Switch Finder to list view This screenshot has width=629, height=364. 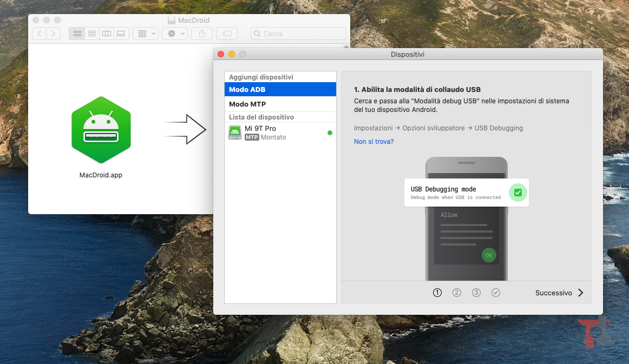(x=91, y=33)
